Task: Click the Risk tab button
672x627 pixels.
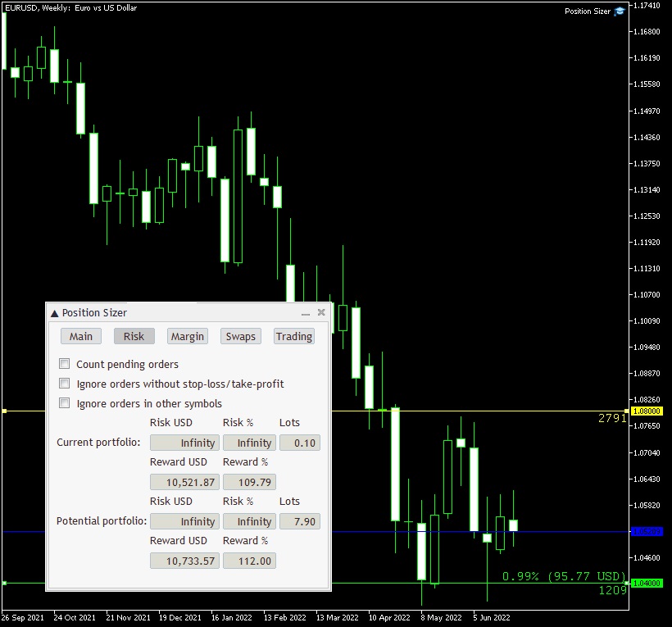Action: (134, 336)
